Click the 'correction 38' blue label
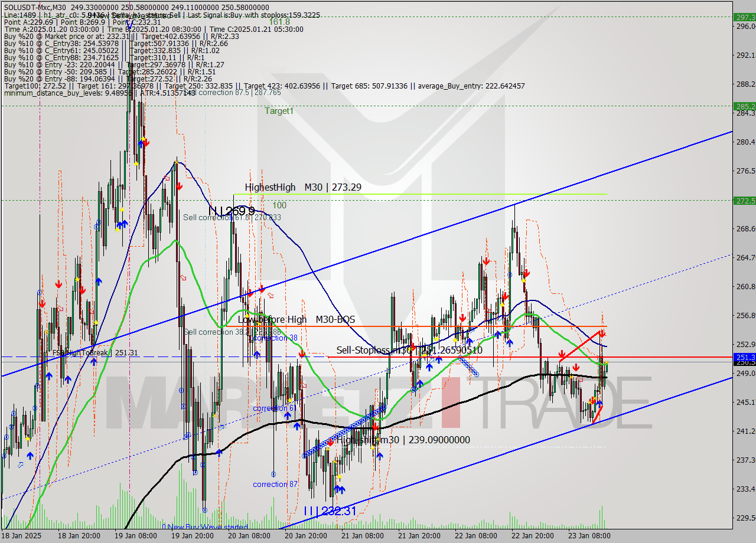 coord(276,338)
